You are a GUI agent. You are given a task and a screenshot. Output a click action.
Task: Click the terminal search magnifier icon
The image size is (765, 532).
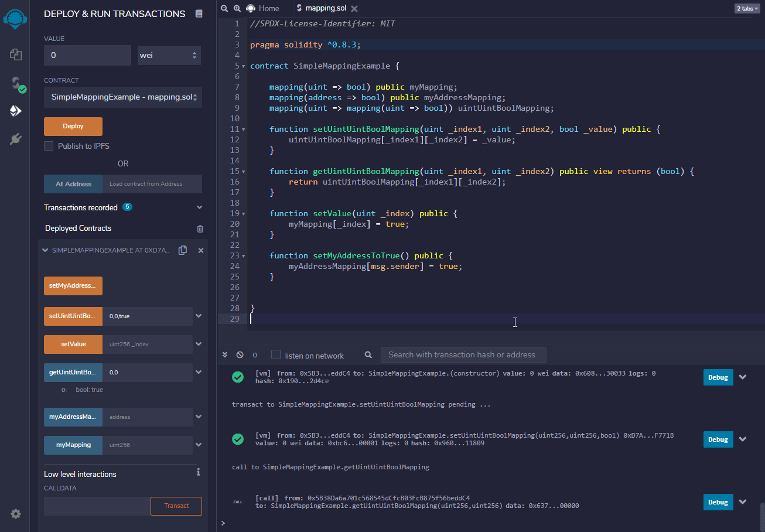click(368, 354)
